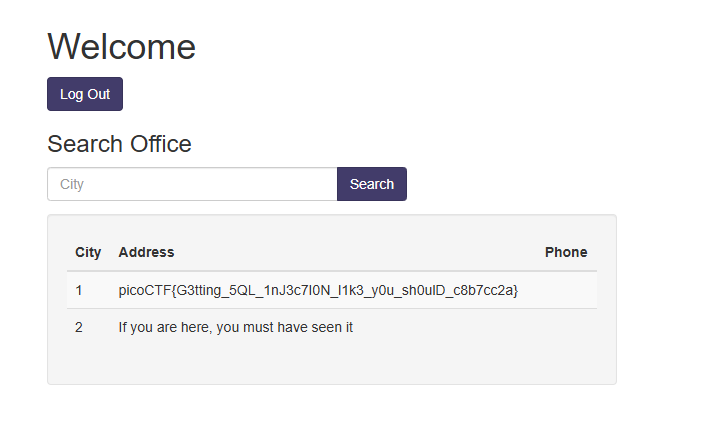This screenshot has height=446, width=709.
Task: Focus the City search input field
Action: pos(192,184)
